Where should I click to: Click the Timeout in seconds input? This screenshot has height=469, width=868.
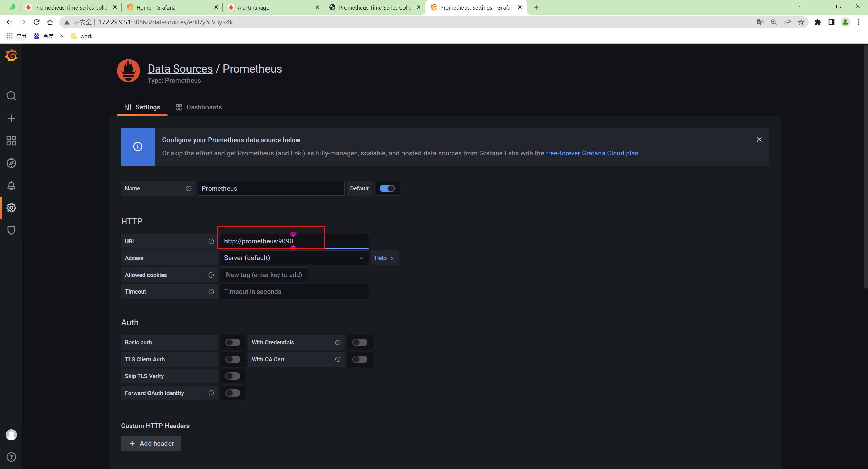[294, 292]
